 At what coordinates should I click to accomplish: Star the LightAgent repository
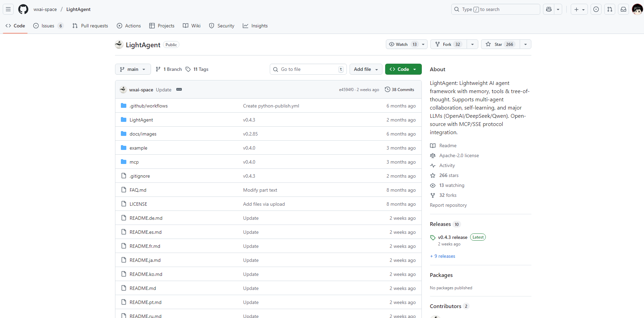(500, 44)
